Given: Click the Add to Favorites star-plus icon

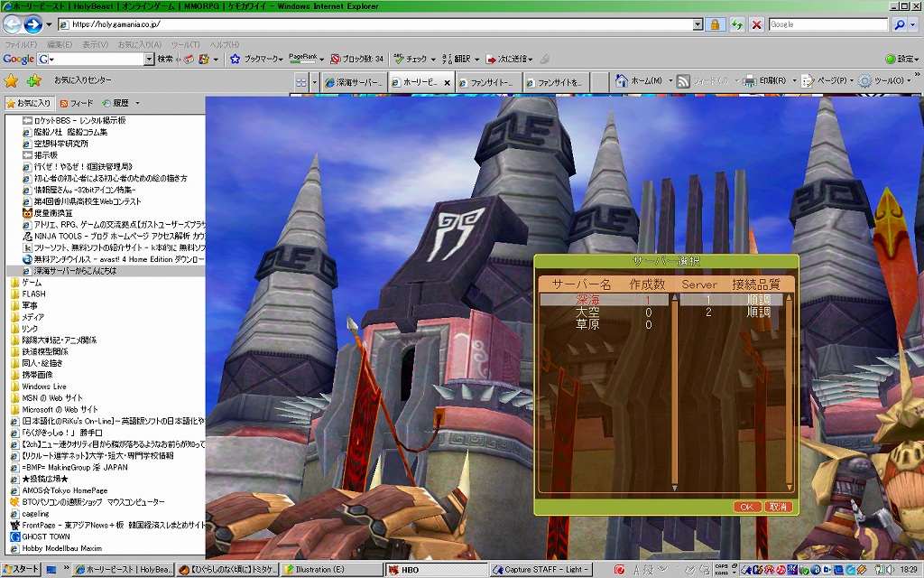Looking at the screenshot, I should 34,80.
